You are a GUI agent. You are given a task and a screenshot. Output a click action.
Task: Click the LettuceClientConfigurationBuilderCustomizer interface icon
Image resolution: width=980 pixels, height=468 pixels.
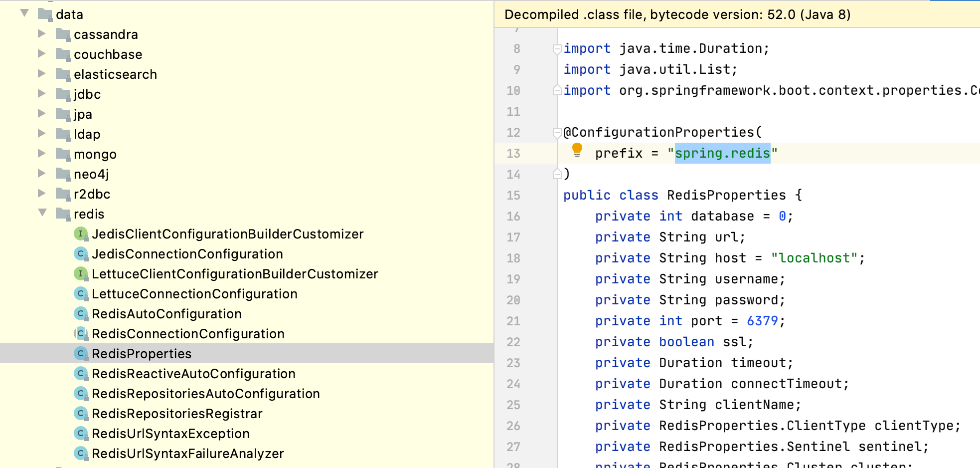click(80, 273)
